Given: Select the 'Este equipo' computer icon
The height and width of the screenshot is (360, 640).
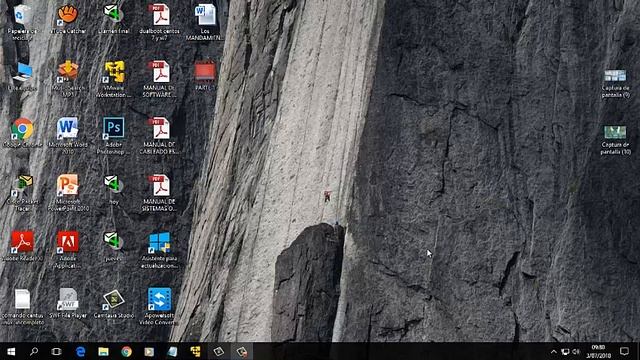Looking at the screenshot, I should [x=22, y=76].
